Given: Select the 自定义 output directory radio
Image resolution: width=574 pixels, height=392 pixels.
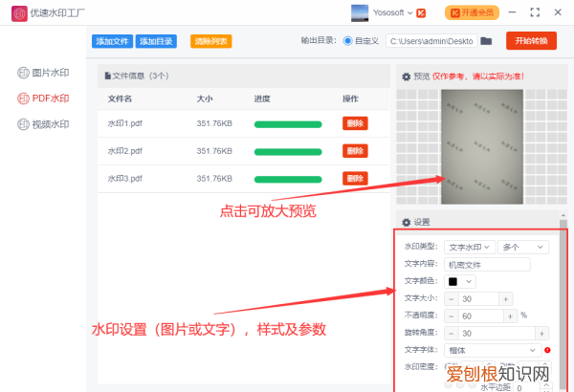Looking at the screenshot, I should pos(348,41).
